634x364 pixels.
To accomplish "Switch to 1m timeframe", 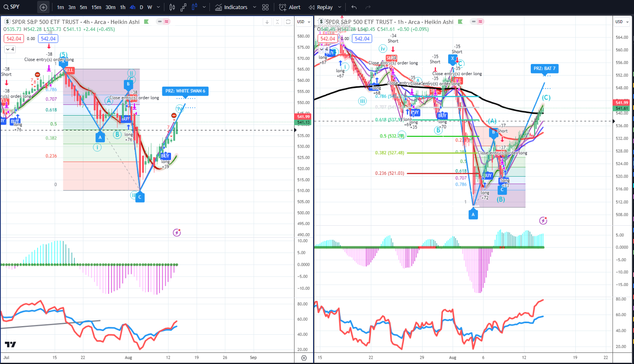I will [x=60, y=7].
